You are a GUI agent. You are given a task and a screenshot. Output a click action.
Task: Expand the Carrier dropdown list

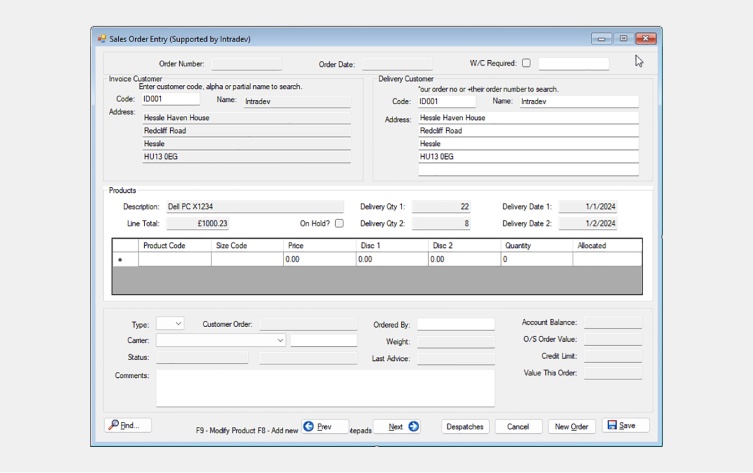coord(280,341)
